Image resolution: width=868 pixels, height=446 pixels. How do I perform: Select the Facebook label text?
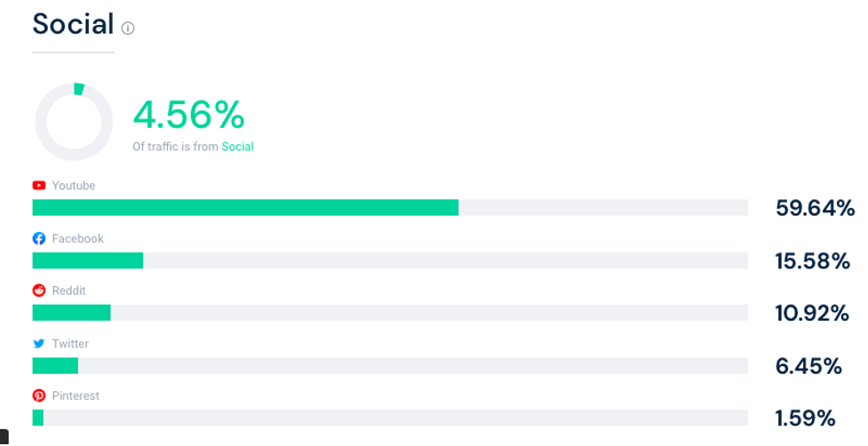[78, 238]
